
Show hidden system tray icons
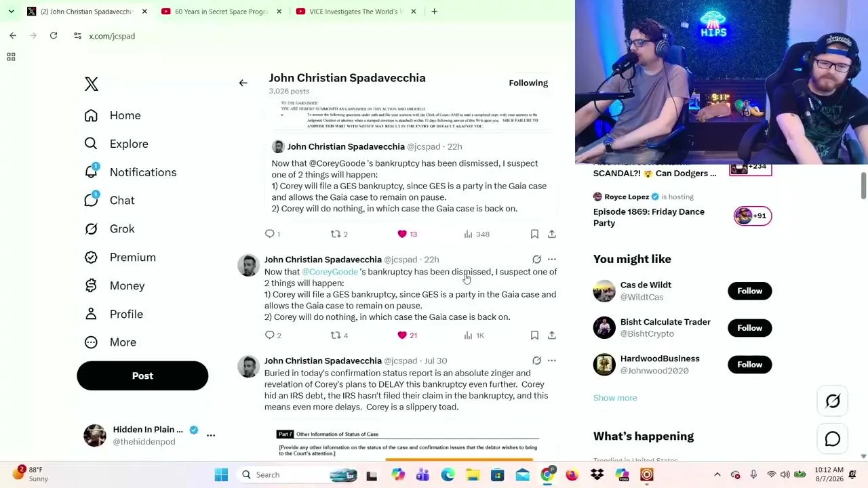(x=717, y=474)
